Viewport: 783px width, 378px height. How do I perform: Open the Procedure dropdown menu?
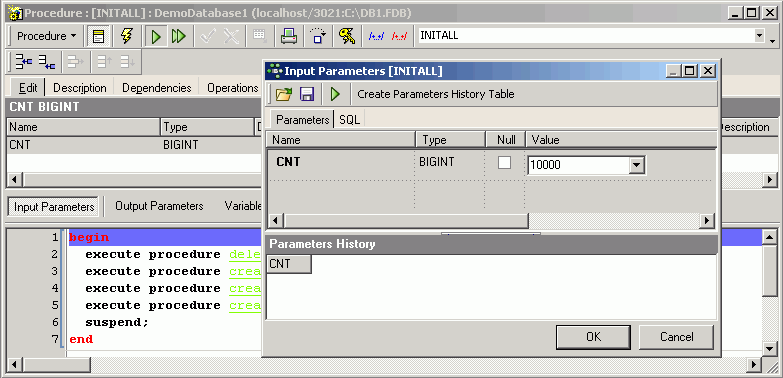tap(46, 36)
